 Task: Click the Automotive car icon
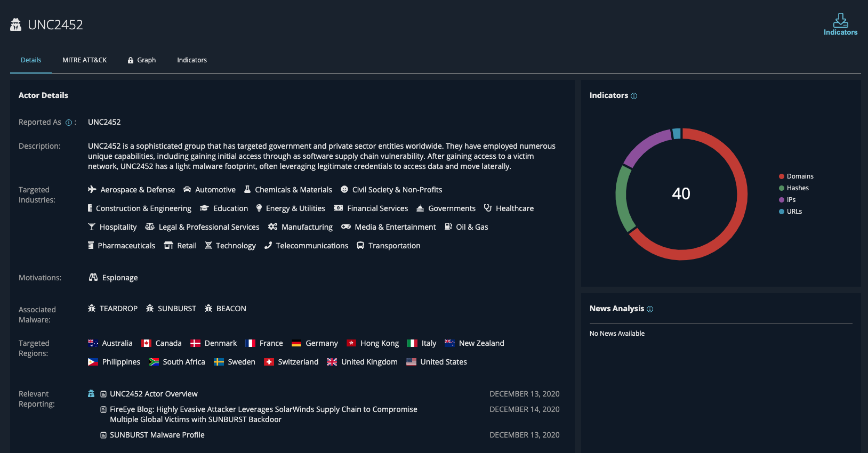[187, 189]
